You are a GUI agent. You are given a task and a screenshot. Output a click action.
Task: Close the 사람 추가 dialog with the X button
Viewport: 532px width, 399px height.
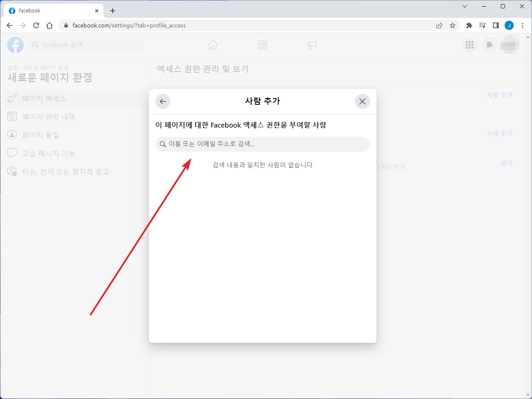pos(362,101)
